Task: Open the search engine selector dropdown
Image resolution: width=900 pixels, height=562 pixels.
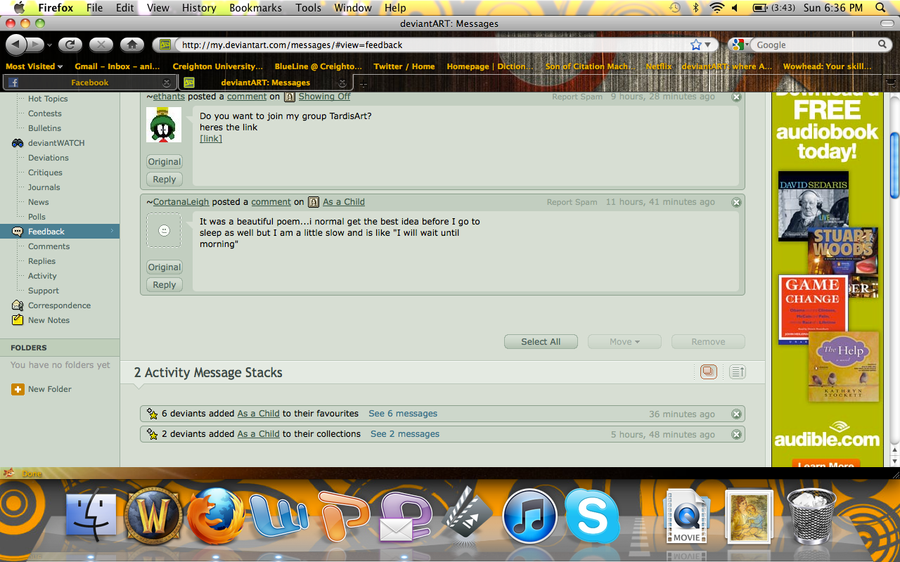Action: click(x=739, y=45)
